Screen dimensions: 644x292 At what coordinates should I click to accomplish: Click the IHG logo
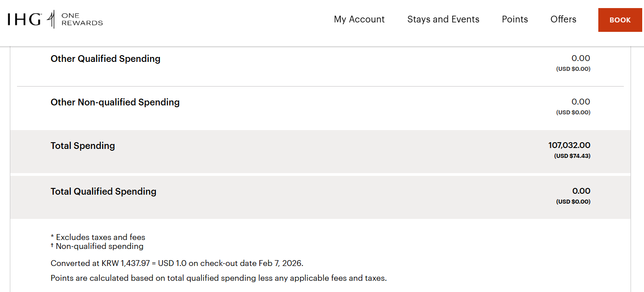point(25,19)
